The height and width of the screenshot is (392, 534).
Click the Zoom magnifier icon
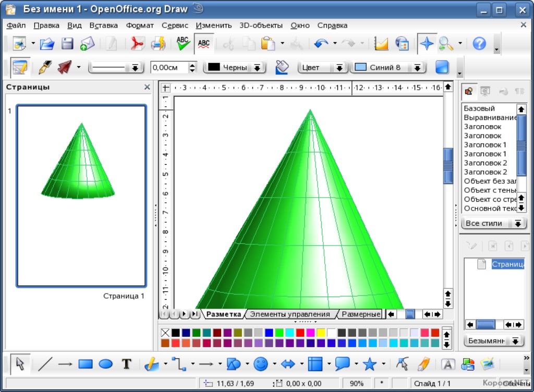click(445, 44)
